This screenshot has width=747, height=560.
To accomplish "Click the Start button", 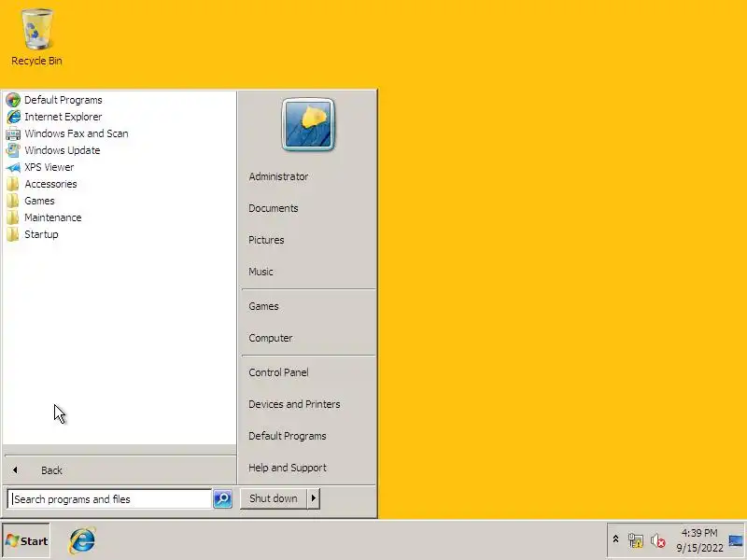I will [26, 540].
